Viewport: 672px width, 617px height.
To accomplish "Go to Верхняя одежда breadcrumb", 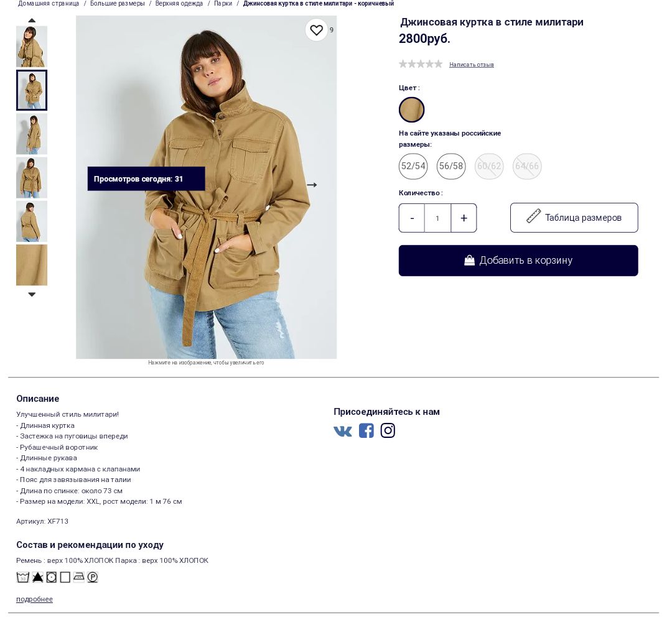I will 179,4.
